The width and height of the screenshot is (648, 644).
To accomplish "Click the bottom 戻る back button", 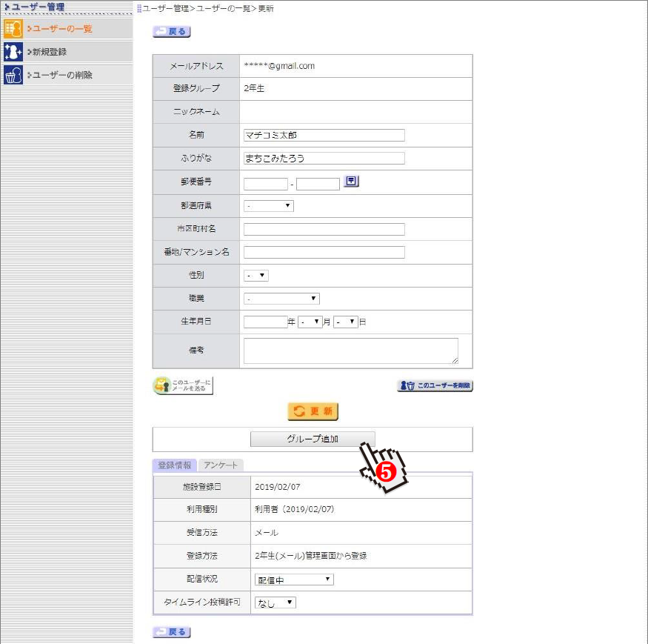I will [172, 632].
